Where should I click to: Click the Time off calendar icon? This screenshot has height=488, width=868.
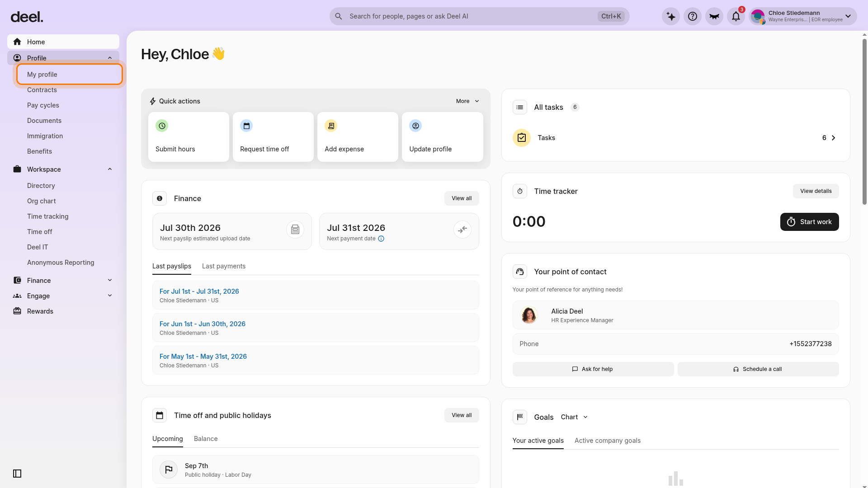(x=160, y=415)
